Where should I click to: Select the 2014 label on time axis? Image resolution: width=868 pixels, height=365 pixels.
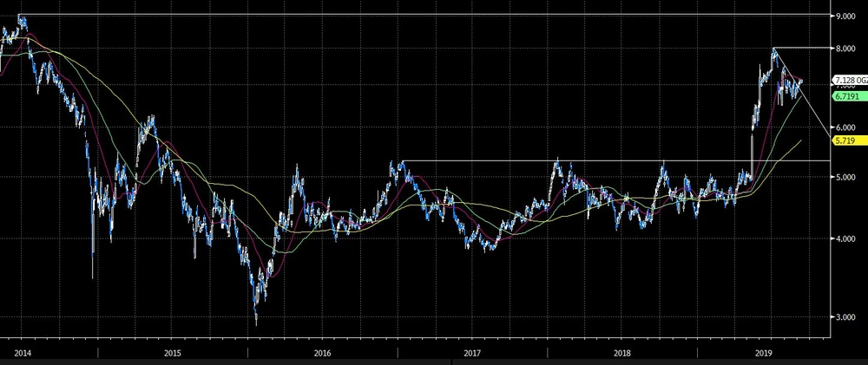(22, 353)
